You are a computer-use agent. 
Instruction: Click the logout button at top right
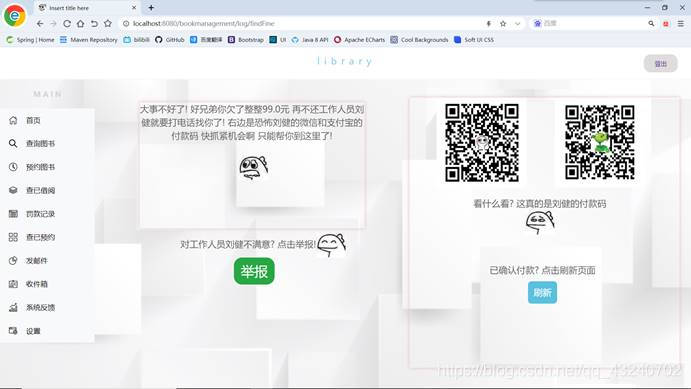[x=660, y=64]
